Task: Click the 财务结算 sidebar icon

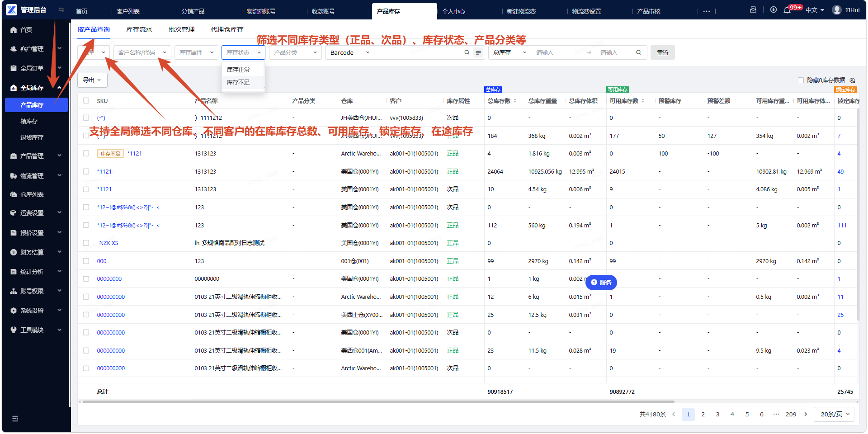Action: pyautogui.click(x=14, y=252)
